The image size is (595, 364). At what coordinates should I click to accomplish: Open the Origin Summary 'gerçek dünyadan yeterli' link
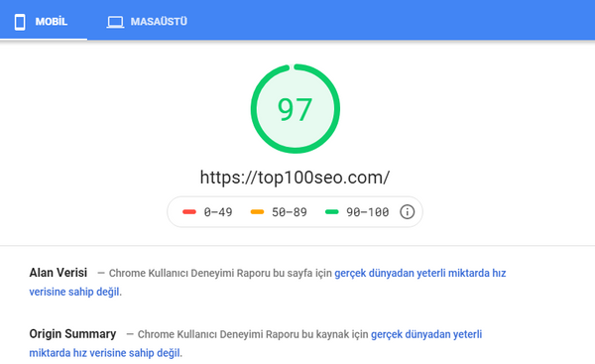click(426, 334)
